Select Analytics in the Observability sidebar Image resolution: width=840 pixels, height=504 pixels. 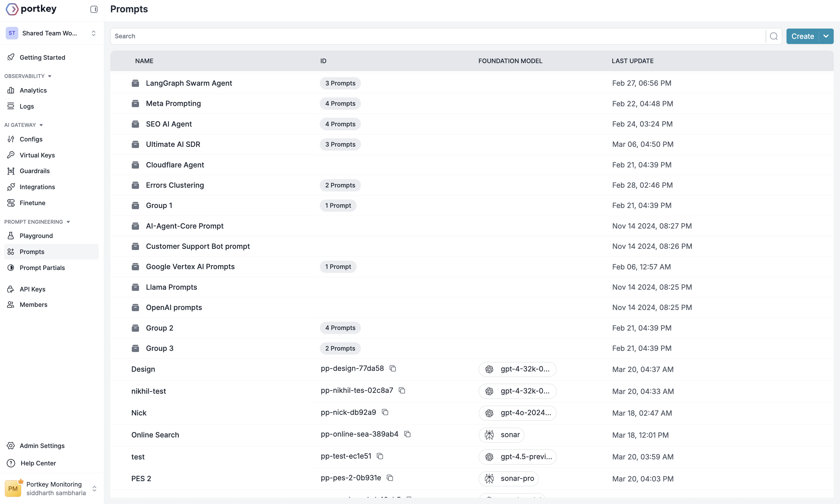tap(33, 90)
